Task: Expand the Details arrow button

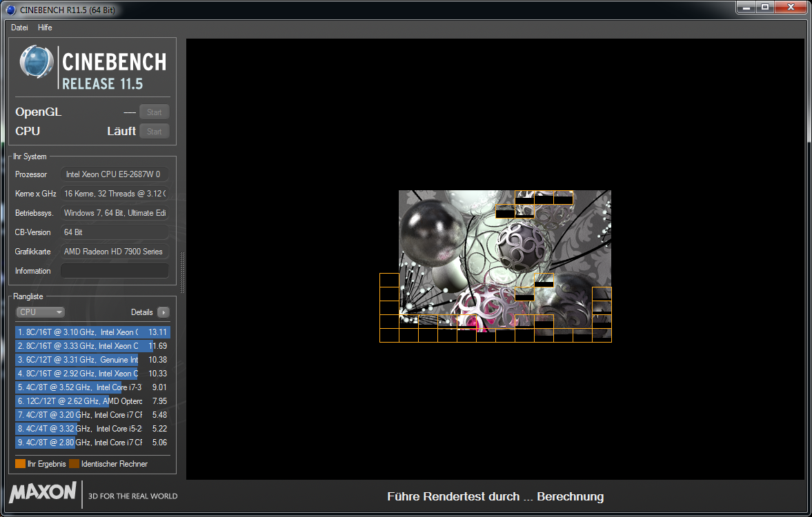Action: pyautogui.click(x=163, y=312)
